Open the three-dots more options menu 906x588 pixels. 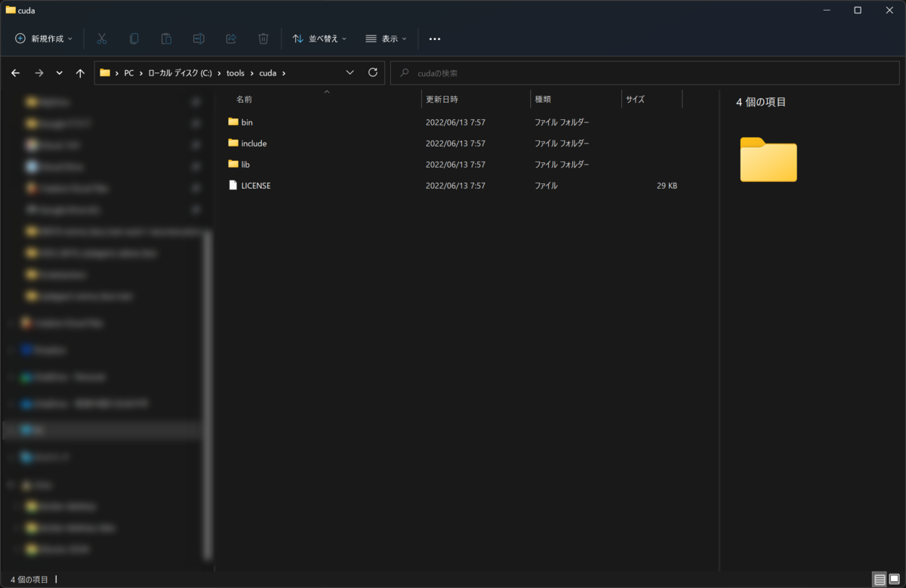[x=435, y=38]
